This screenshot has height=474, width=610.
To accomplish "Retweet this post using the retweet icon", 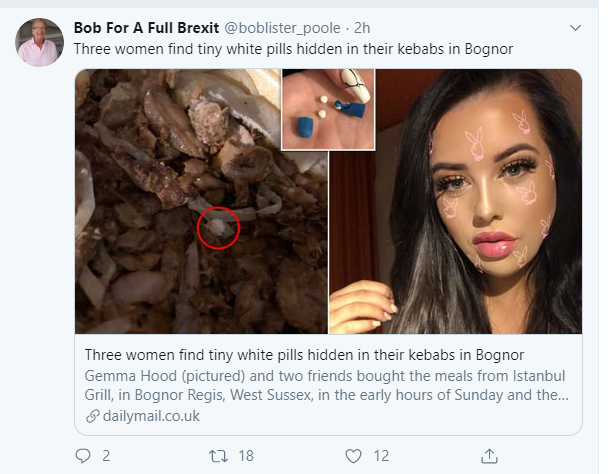I will tap(216, 456).
